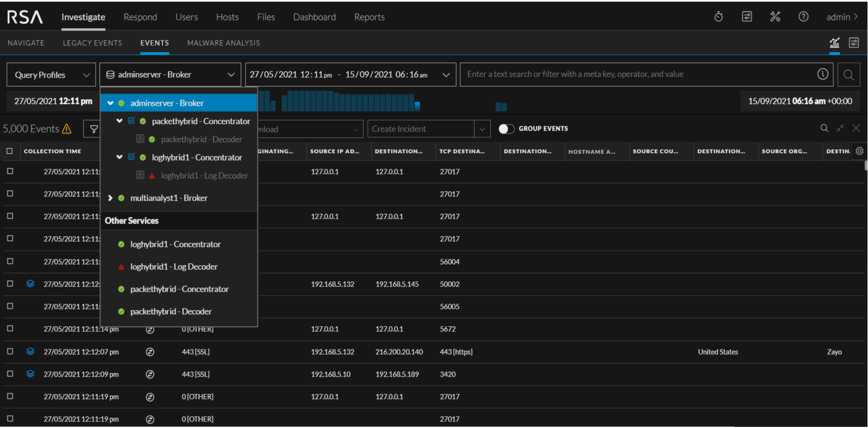Tick the select-all checkbox in table header
Image resolution: width=868 pixels, height=428 pixels.
pos(10,151)
